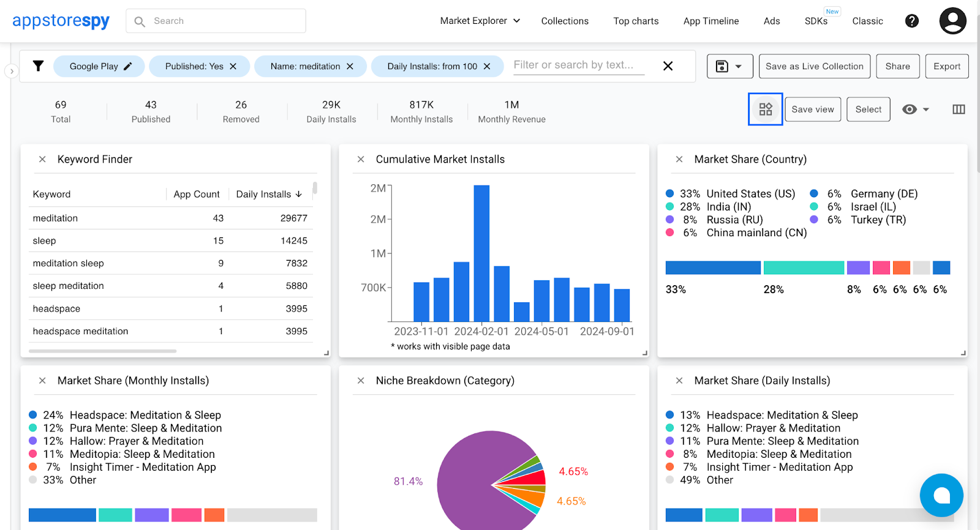This screenshot has height=530, width=980.
Task: Close the Keyword Finder widget
Action: coord(42,159)
